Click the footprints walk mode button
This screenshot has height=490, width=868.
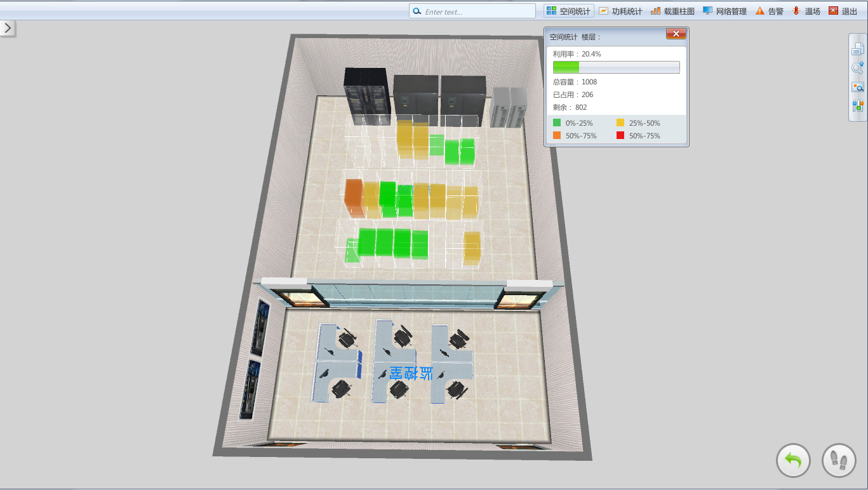click(x=839, y=460)
